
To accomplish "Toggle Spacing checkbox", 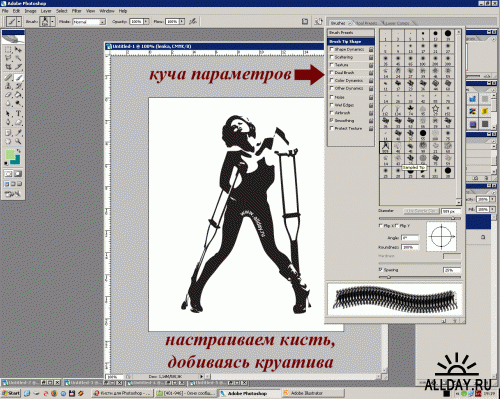I will pos(380,269).
